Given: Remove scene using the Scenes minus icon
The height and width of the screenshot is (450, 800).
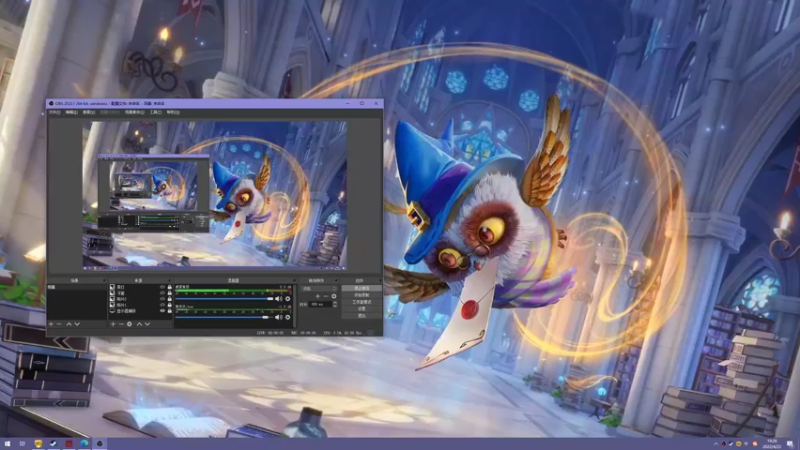Looking at the screenshot, I should [59, 324].
